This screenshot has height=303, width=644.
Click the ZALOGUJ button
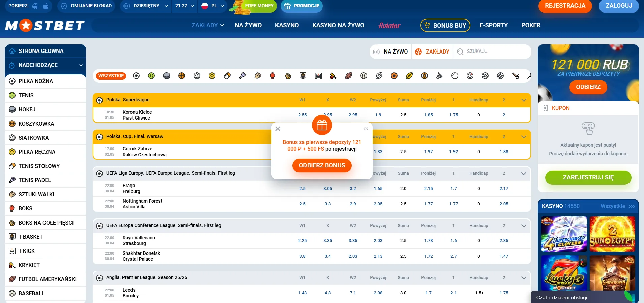point(619,6)
